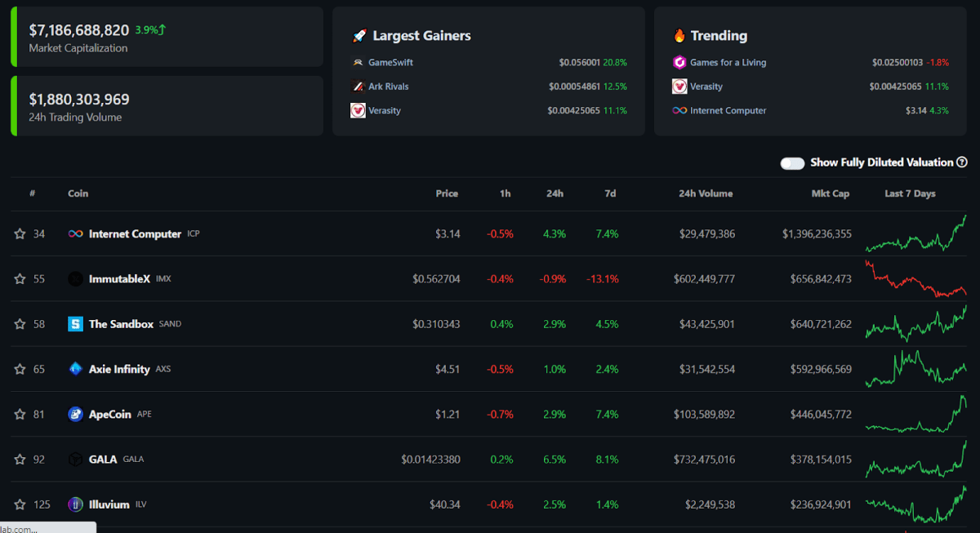Viewport: 980px width, 533px height.
Task: Click Internet Computer icon in Trending
Action: [679, 110]
